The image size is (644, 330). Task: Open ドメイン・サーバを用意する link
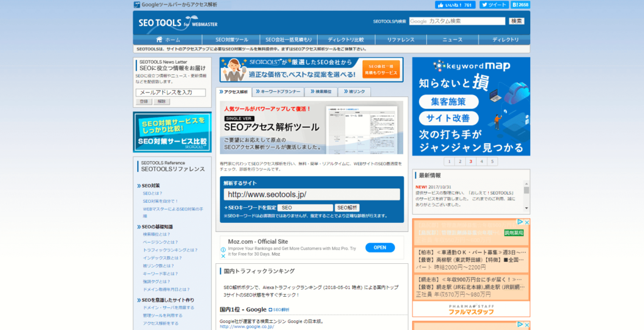(169, 308)
